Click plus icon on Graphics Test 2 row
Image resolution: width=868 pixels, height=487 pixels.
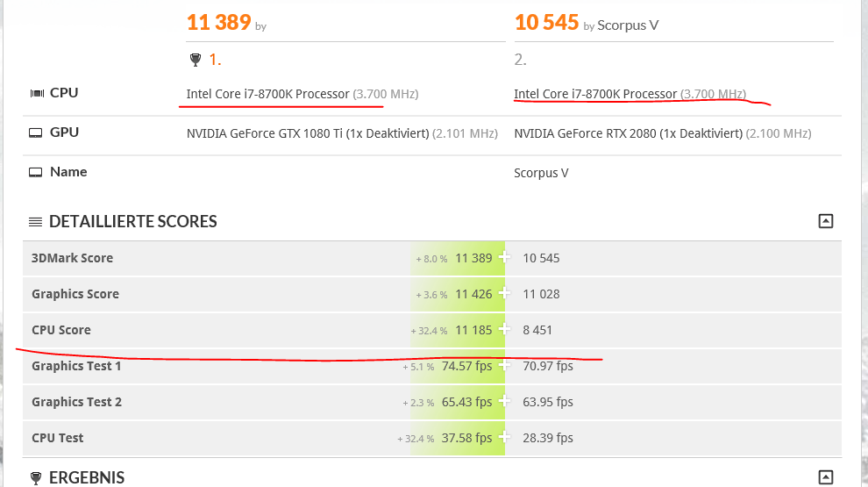504,401
